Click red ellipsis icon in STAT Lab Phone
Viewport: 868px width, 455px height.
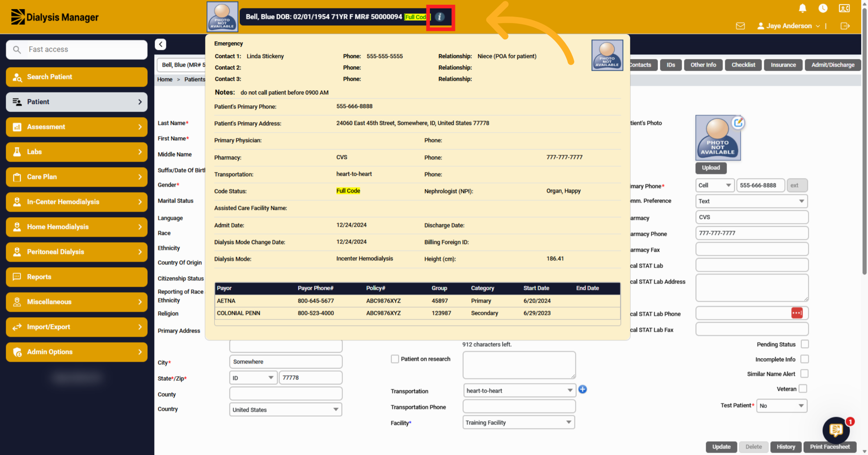click(x=797, y=313)
